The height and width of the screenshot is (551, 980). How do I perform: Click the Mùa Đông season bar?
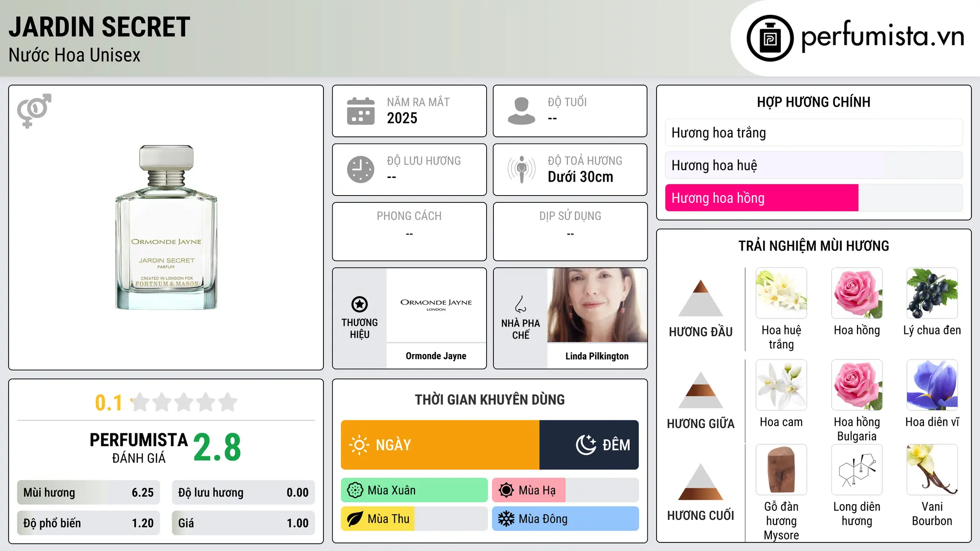(566, 519)
